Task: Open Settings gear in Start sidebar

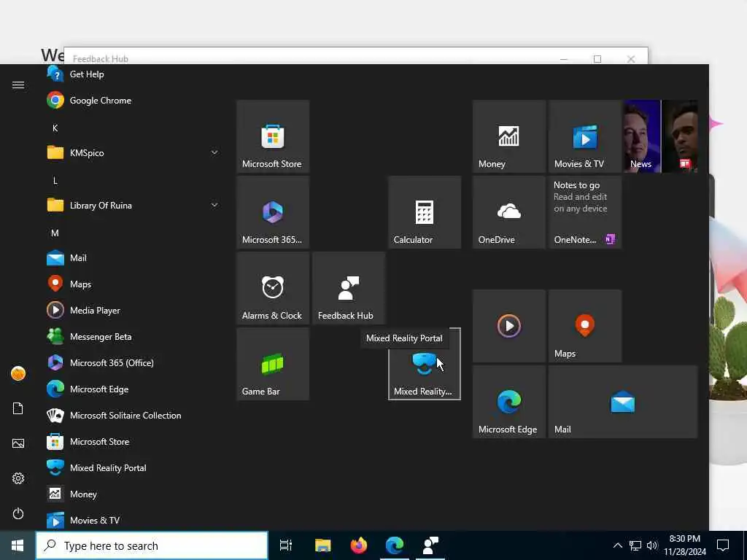Action: (18, 478)
